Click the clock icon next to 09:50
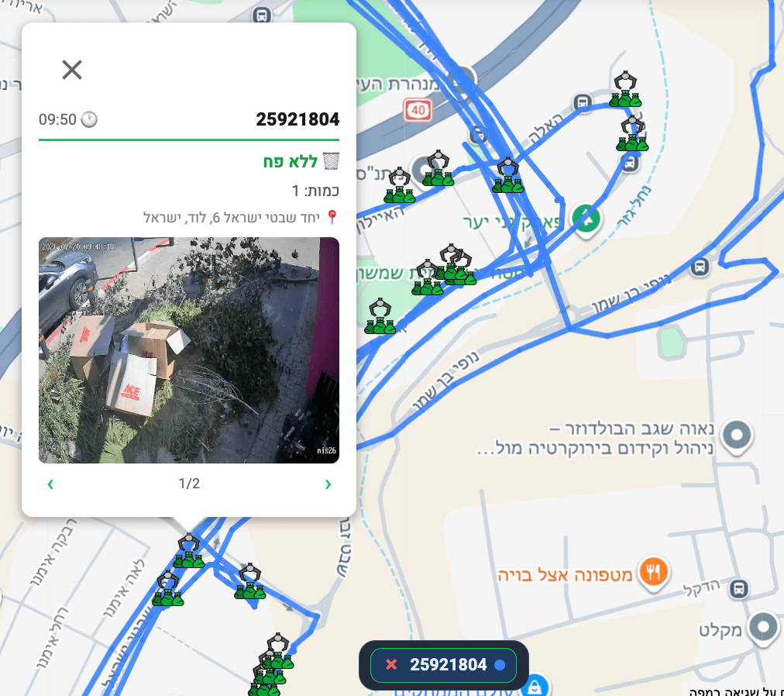 pos(89,119)
